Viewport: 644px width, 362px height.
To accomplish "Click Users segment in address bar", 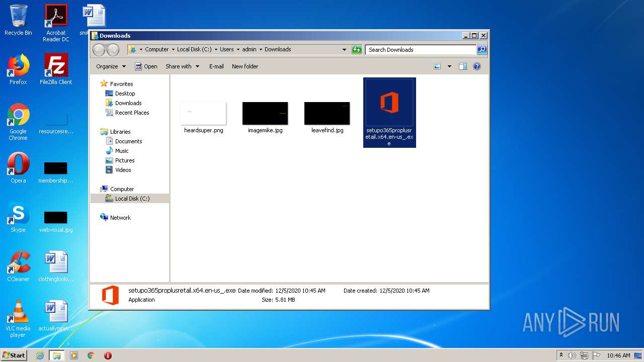I will click(227, 49).
